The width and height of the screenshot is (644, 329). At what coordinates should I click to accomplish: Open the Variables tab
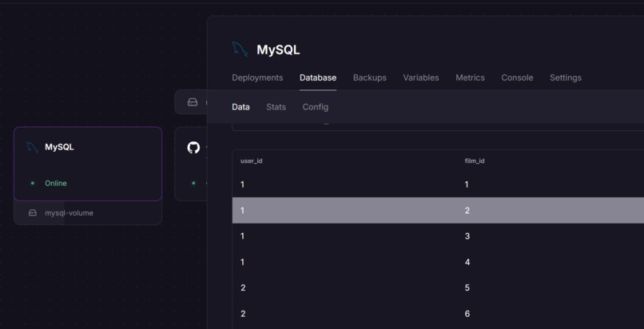pyautogui.click(x=421, y=77)
